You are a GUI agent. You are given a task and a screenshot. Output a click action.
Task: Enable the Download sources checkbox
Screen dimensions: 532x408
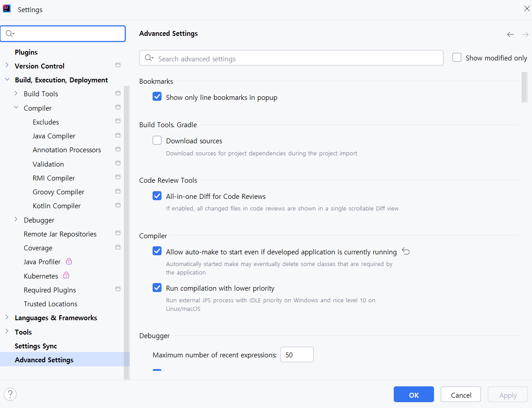pos(157,141)
